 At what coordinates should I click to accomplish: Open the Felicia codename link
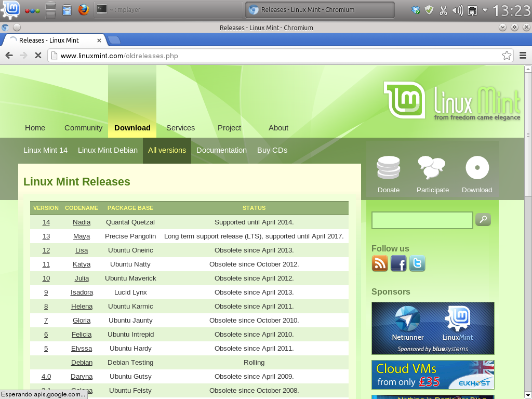(x=82, y=335)
